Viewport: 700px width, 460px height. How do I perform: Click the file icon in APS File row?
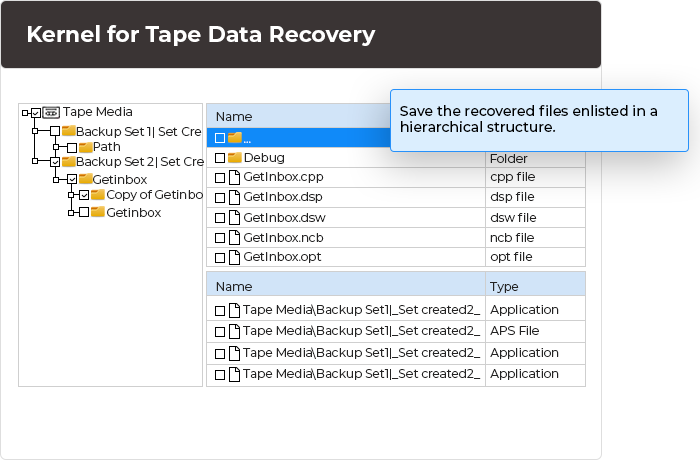(x=234, y=331)
